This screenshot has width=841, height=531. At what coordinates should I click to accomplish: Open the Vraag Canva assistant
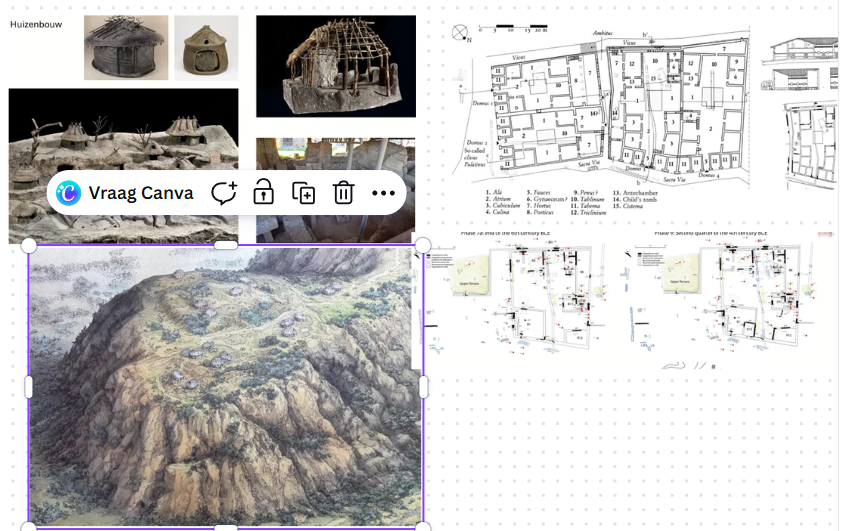tap(124, 193)
